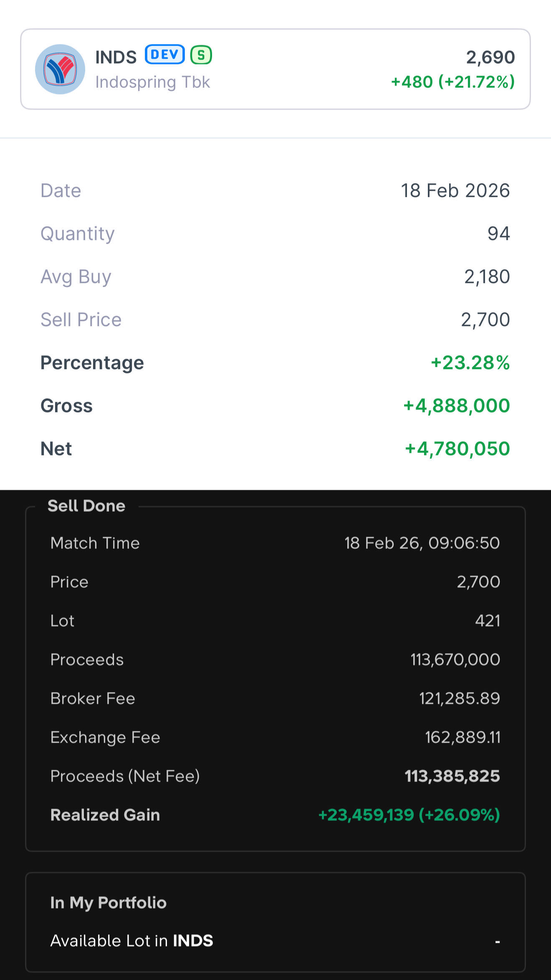Tap the Broker Fee amount 121,285.89
The image size is (551, 980).
click(x=459, y=698)
